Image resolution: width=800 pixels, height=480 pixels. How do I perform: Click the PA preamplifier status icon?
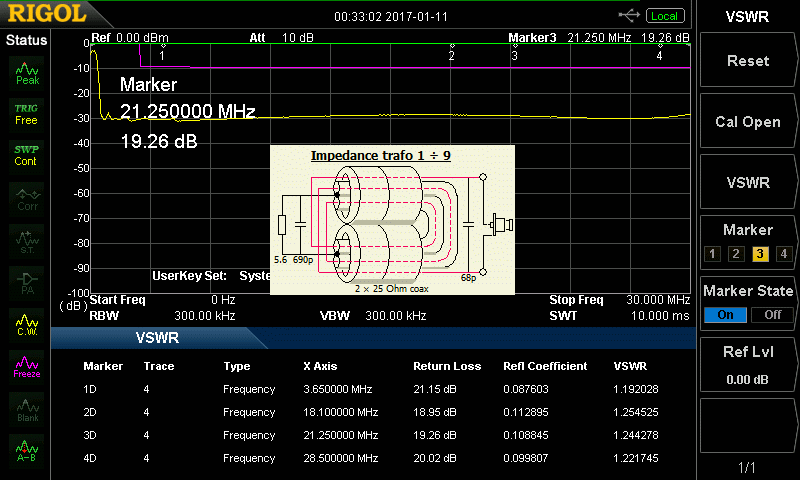click(x=27, y=282)
